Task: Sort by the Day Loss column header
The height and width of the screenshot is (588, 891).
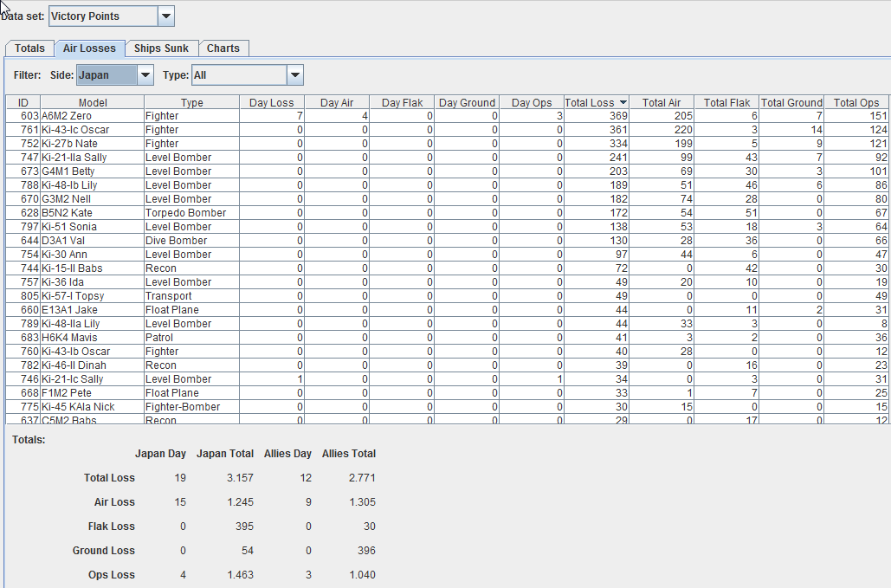Action: point(271,102)
